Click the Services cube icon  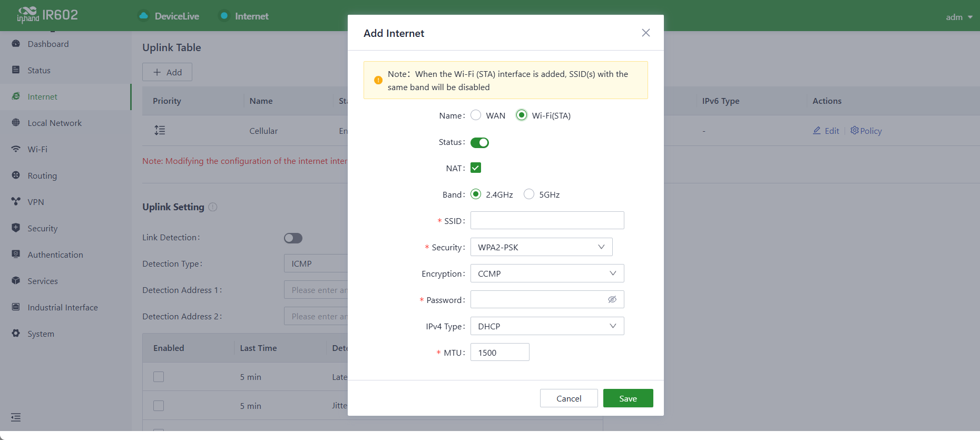click(x=16, y=281)
